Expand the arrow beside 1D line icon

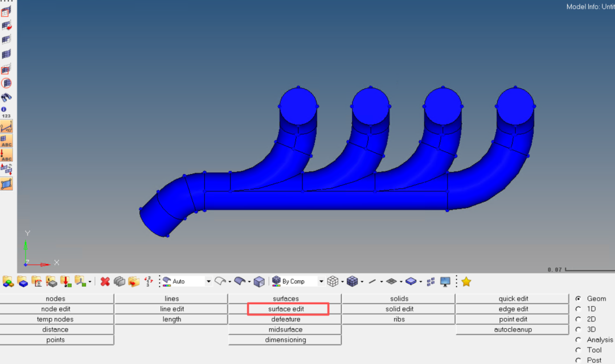pos(381,282)
